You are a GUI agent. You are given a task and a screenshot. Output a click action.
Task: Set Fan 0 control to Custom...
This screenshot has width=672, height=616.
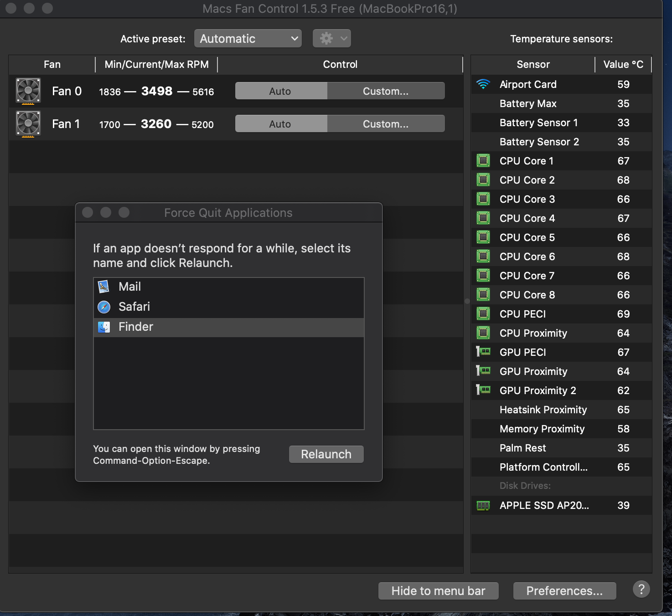pyautogui.click(x=386, y=91)
